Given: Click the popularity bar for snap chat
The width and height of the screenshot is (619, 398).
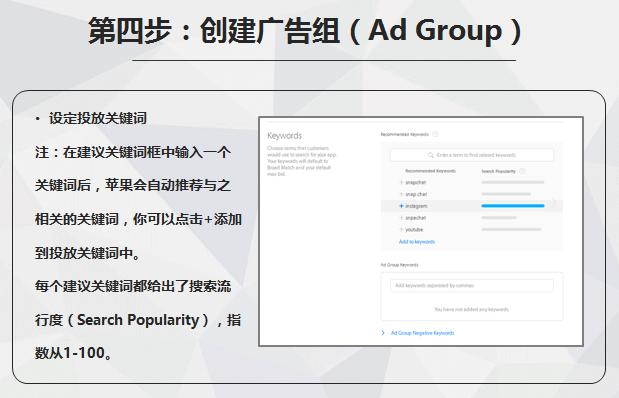Looking at the screenshot, I should click(x=506, y=194).
